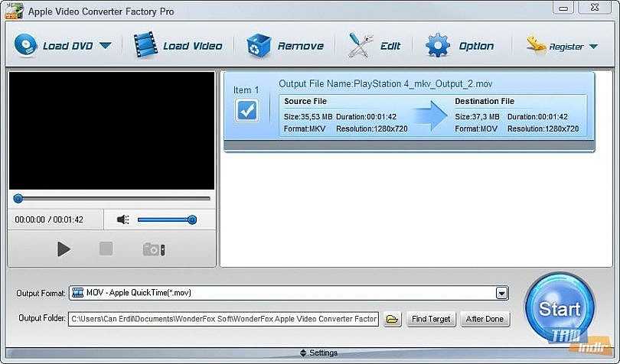Click the Load DVD label
Screen dimensions: 620x364
(x=67, y=46)
